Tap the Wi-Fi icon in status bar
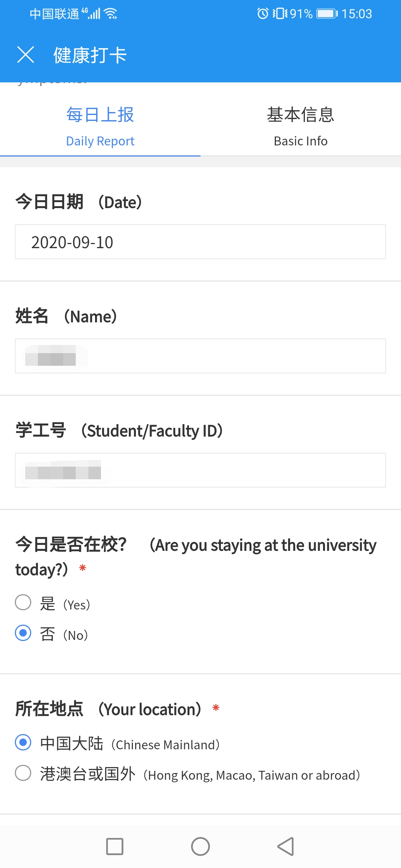 coord(111,14)
